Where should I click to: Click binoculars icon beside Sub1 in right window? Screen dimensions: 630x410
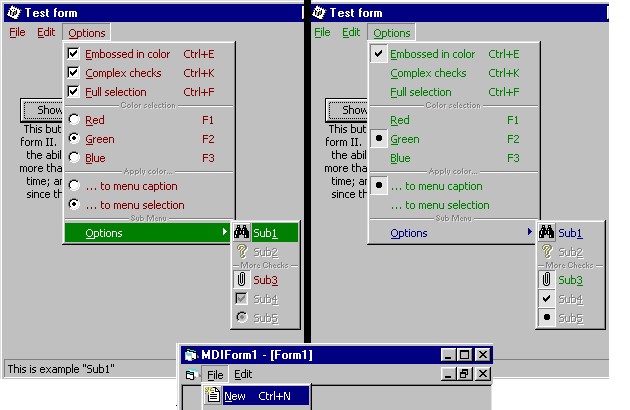coord(546,232)
